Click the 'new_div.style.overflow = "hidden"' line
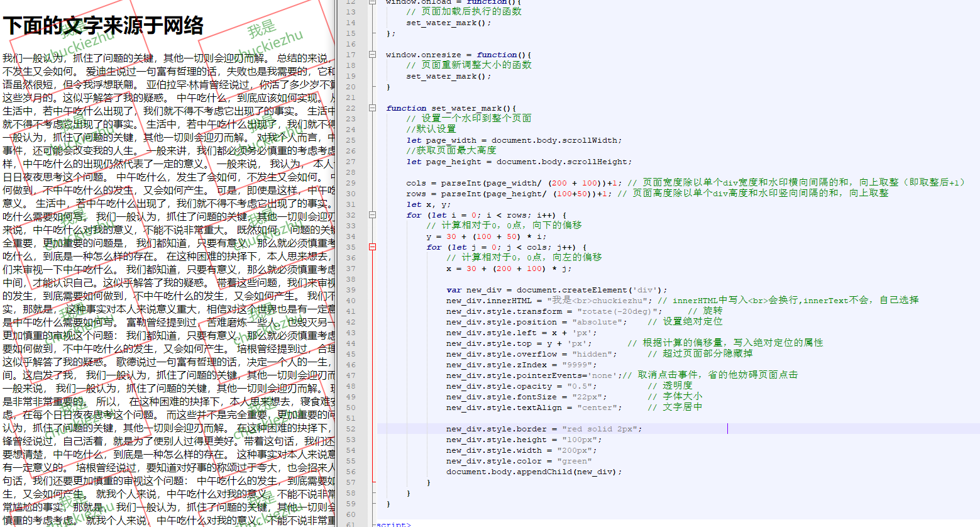This screenshot has height=527, width=980. click(599, 354)
